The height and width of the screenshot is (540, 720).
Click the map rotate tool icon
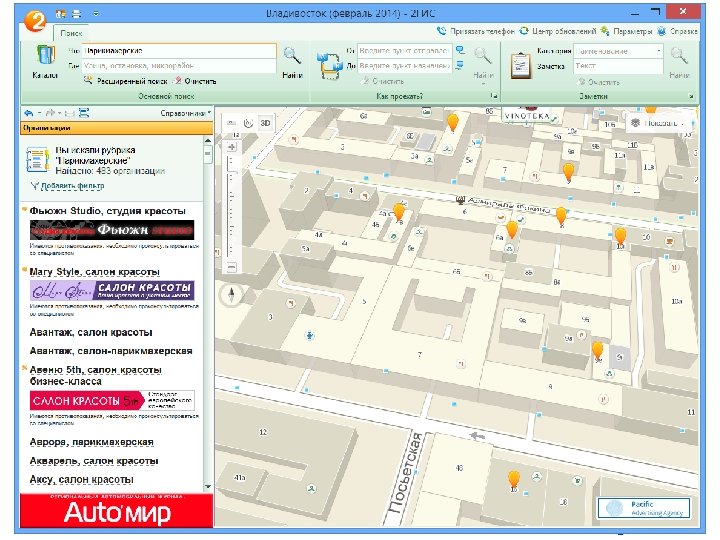pos(248,123)
